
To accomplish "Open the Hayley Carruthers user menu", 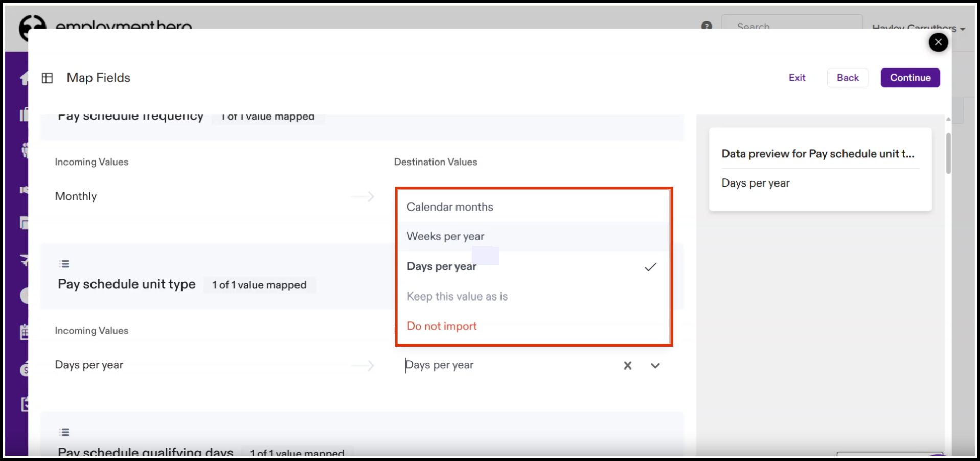I will [x=918, y=28].
